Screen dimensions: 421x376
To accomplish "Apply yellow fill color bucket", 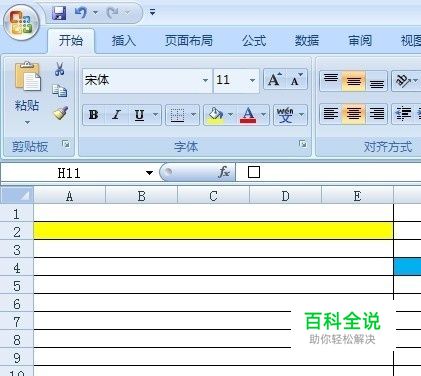I will coord(215,115).
